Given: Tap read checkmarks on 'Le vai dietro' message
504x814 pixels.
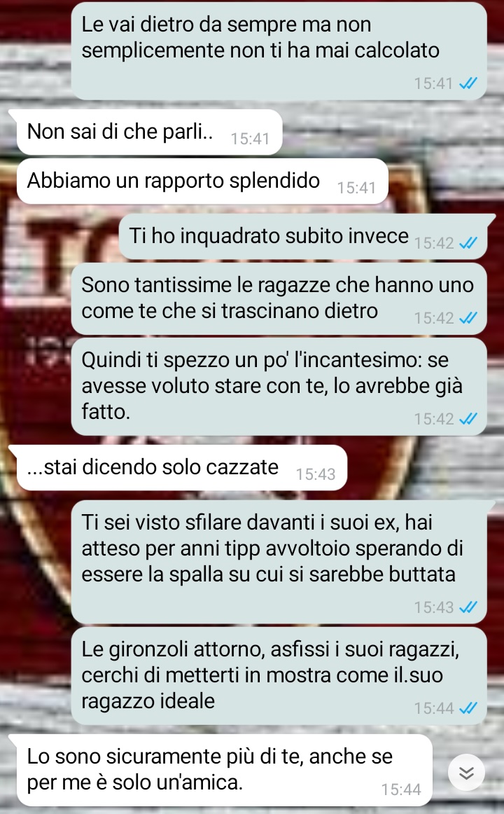Looking at the screenshot, I should 468,83.
